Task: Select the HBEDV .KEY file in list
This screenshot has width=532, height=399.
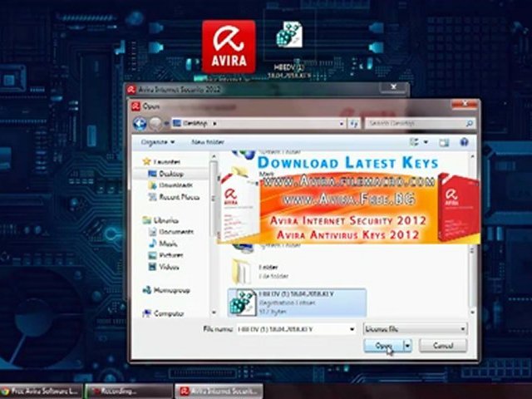Action: click(298, 303)
